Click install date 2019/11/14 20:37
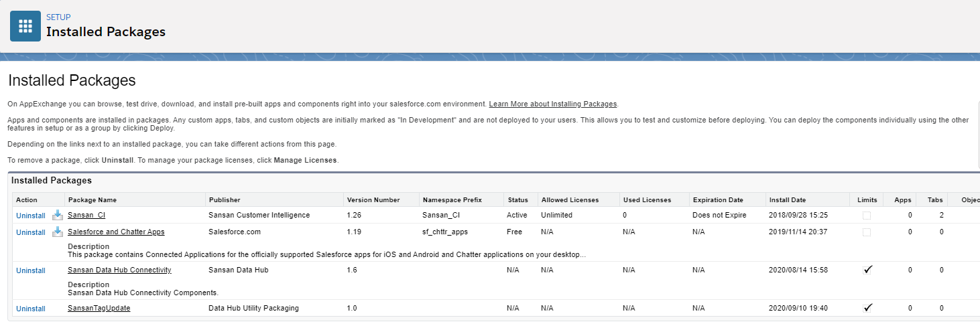This screenshot has height=328, width=980. [x=798, y=232]
